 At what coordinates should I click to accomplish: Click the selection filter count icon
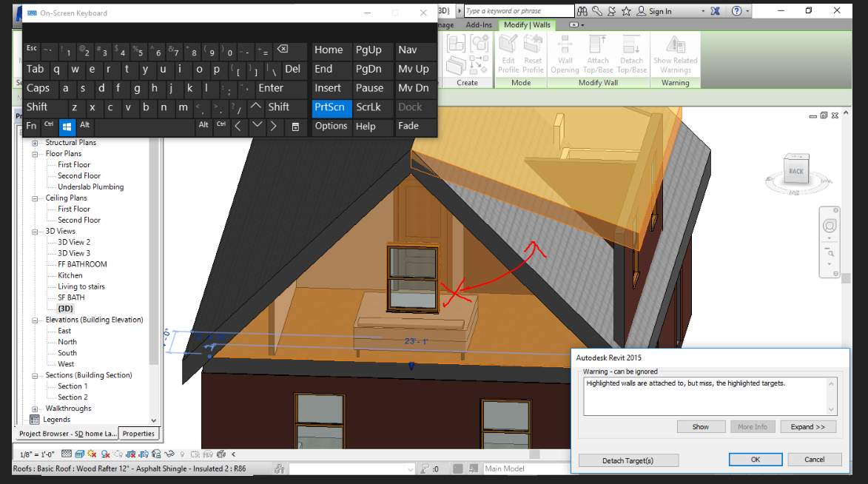425,469
